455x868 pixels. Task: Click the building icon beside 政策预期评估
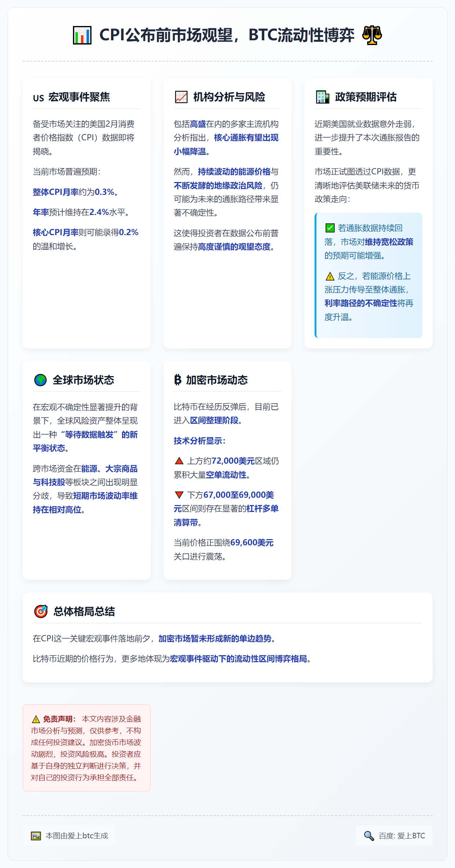tap(322, 97)
